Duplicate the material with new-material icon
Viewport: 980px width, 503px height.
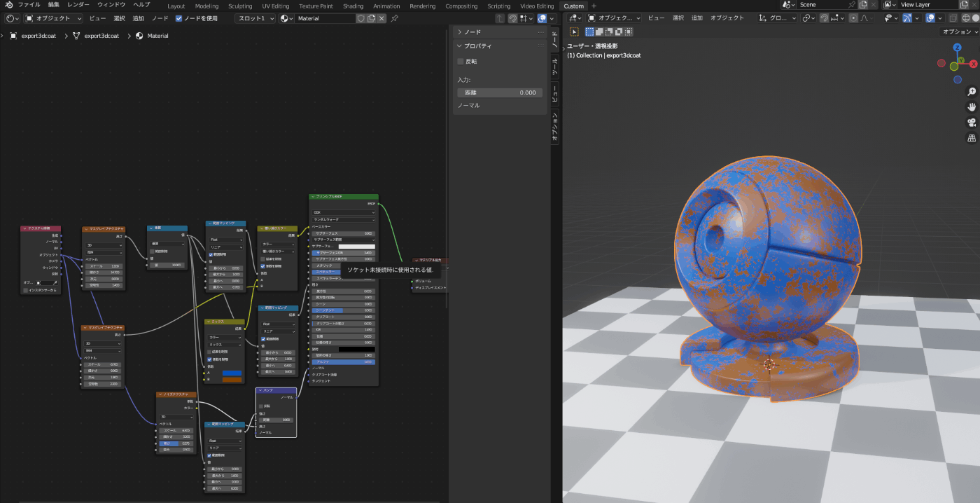(x=372, y=18)
